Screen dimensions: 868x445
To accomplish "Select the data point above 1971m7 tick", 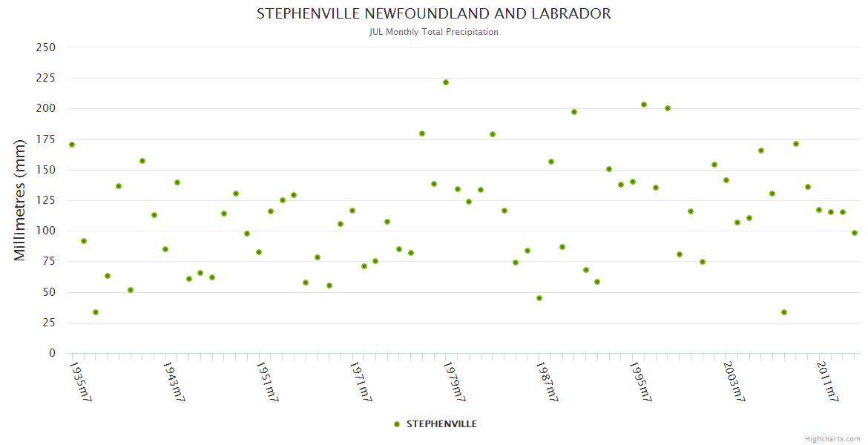I will click(x=352, y=211).
